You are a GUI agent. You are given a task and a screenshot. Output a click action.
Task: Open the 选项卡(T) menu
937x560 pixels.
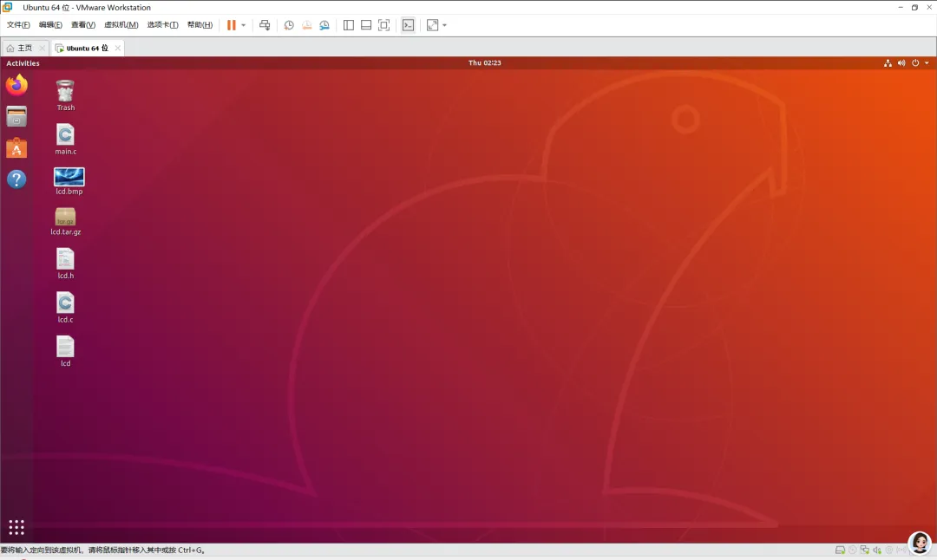pos(162,25)
